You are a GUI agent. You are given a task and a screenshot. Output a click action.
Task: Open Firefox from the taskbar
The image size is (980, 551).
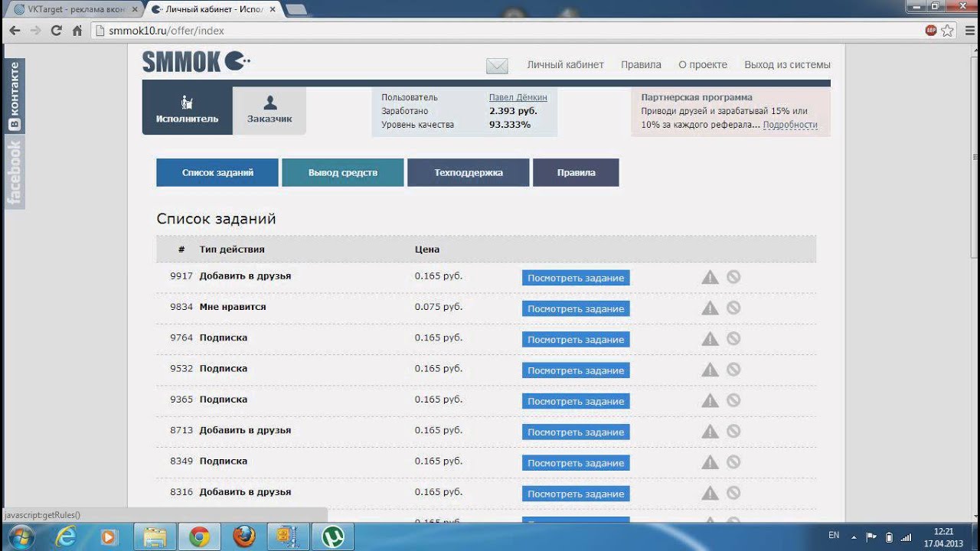tap(244, 536)
